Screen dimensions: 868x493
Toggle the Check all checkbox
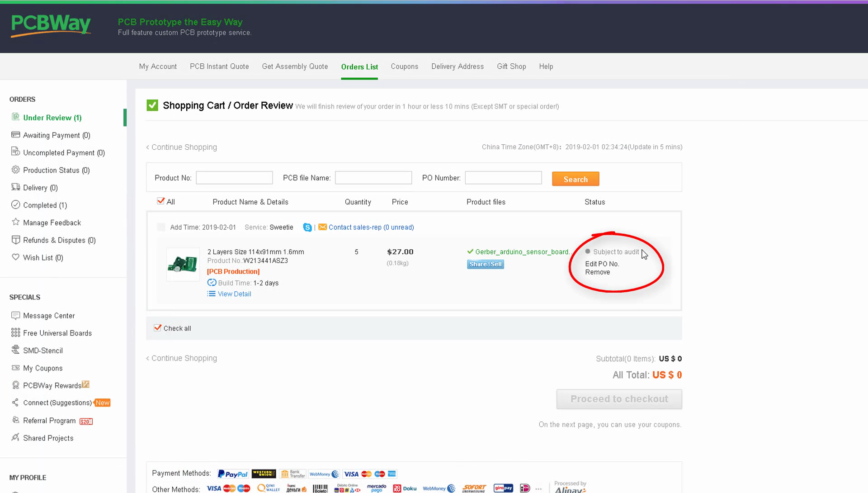point(157,328)
